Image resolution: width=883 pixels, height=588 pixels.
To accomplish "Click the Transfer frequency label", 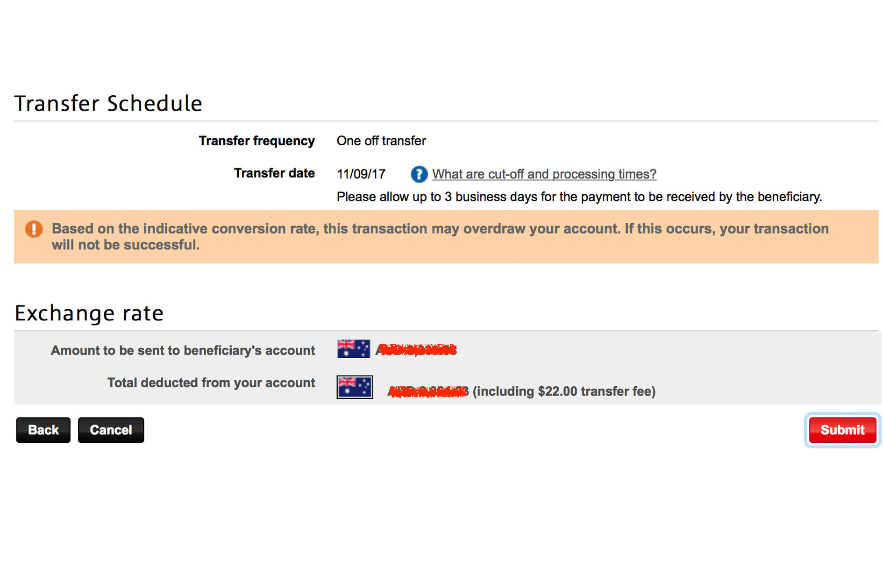I will pyautogui.click(x=256, y=141).
